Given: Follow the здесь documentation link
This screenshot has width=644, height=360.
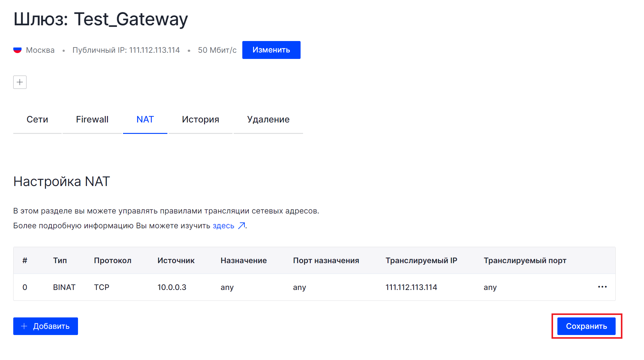Looking at the screenshot, I should (x=223, y=226).
